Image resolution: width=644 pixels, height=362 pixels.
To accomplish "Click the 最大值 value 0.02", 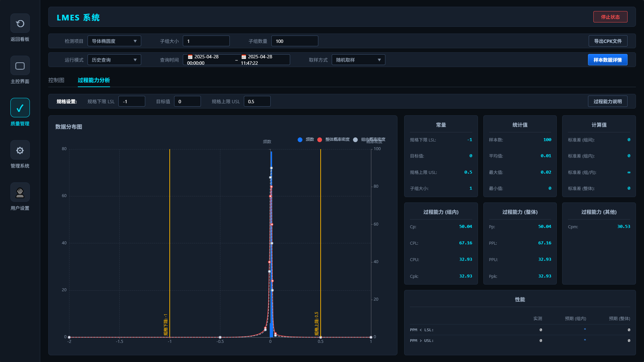I will 546,172.
